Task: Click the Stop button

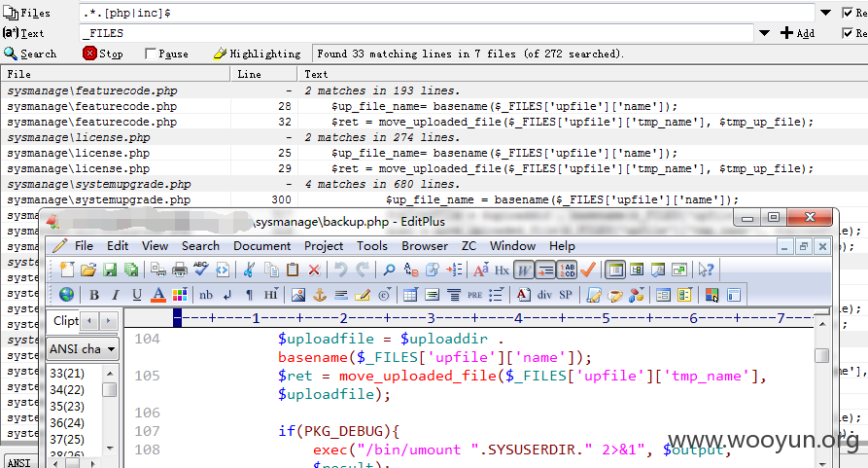Action: click(x=103, y=54)
